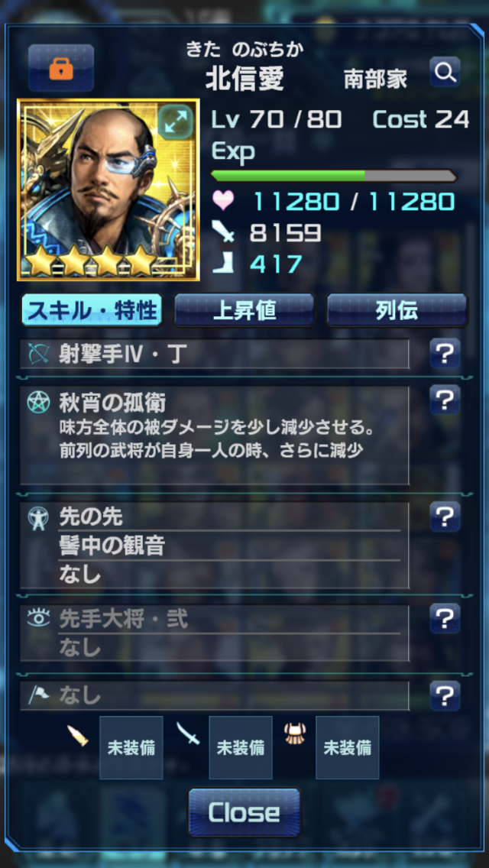Screen dimensions: 489x868
Task: Open help for 先の先 traits
Action: (x=445, y=517)
